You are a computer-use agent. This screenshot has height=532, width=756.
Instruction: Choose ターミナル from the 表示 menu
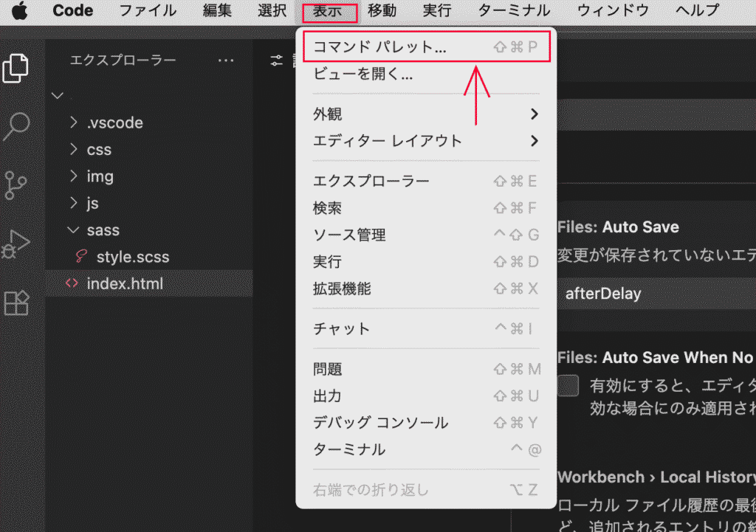click(425, 449)
